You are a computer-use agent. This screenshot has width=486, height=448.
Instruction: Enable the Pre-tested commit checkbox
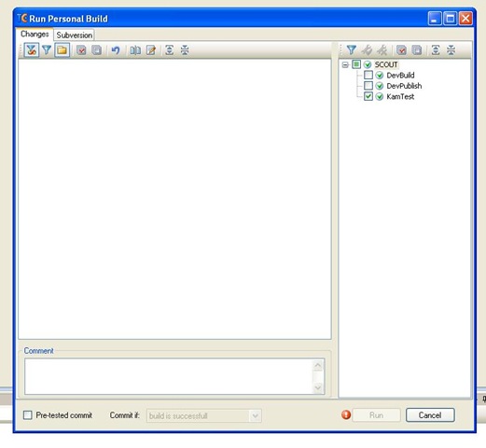(28, 415)
